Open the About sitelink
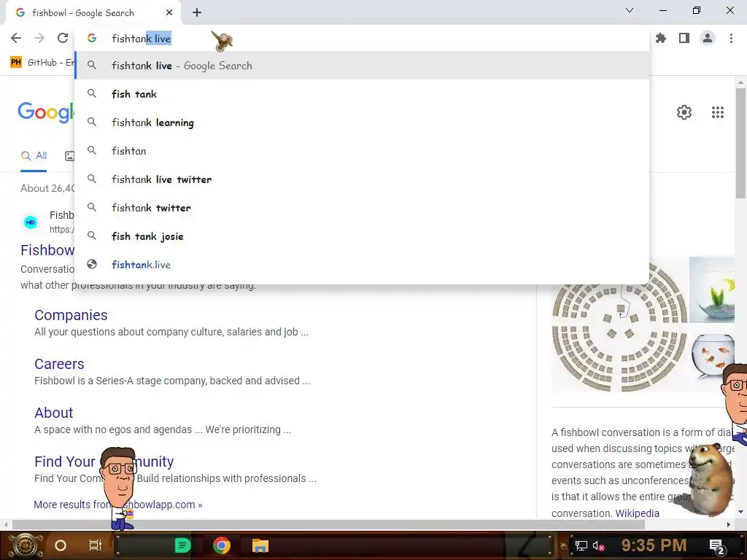 [54, 413]
